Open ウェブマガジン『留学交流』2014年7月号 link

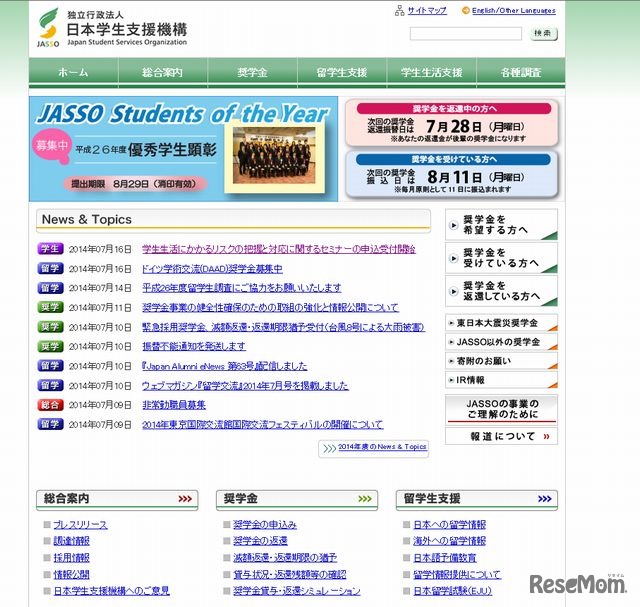pyautogui.click(x=245, y=385)
